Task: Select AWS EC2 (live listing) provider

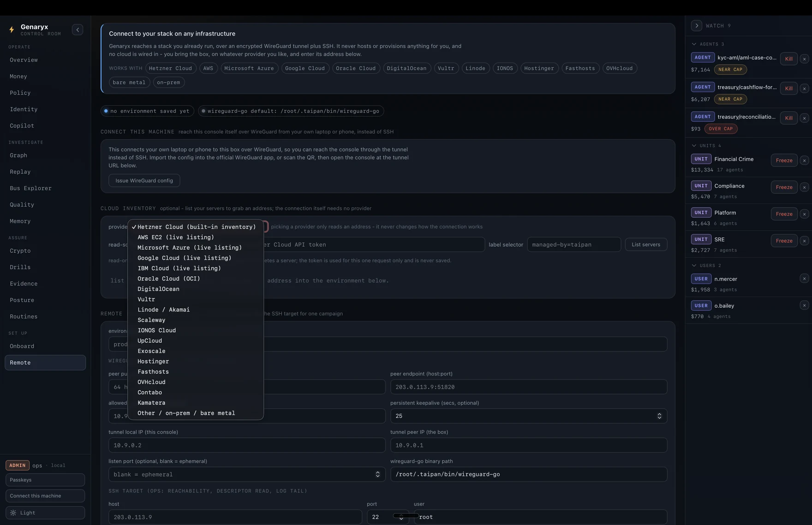Action: click(196, 237)
